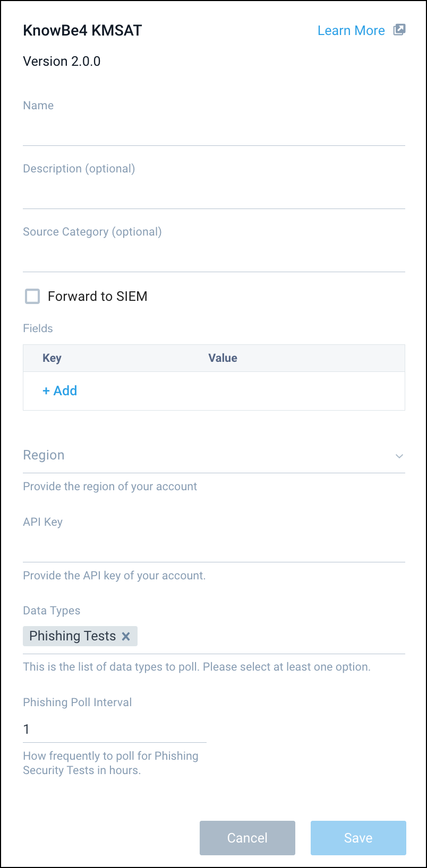
Task: Open the Learn More link
Action: [351, 31]
